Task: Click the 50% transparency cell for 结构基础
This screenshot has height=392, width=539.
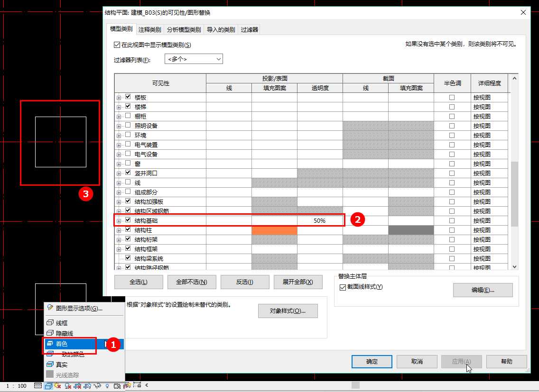Action: click(x=320, y=220)
